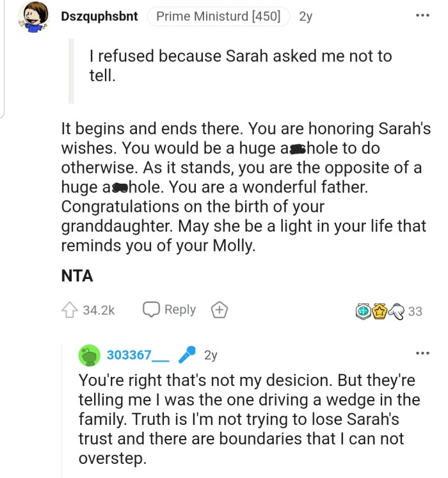
Task: Click the Reply button text
Action: tap(180, 310)
